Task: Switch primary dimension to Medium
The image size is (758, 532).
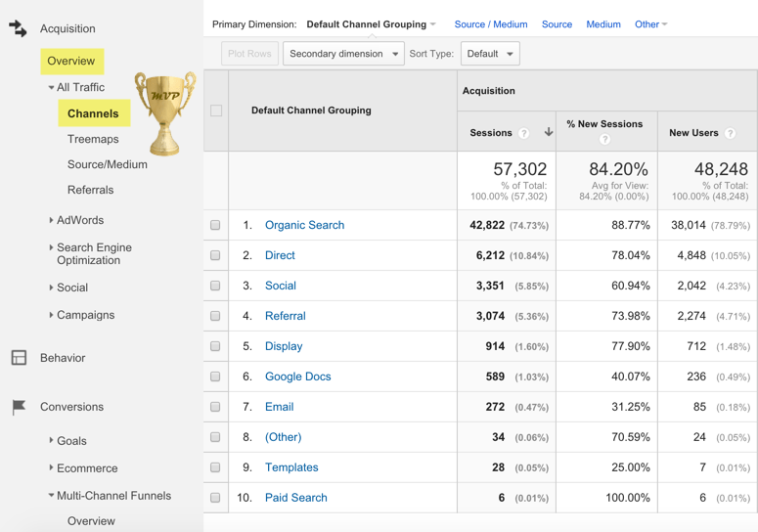Action: tap(603, 24)
